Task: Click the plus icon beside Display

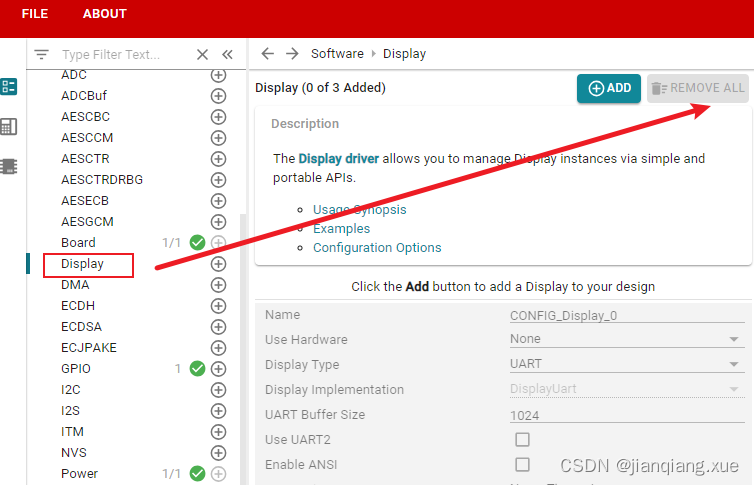Action: (x=218, y=264)
